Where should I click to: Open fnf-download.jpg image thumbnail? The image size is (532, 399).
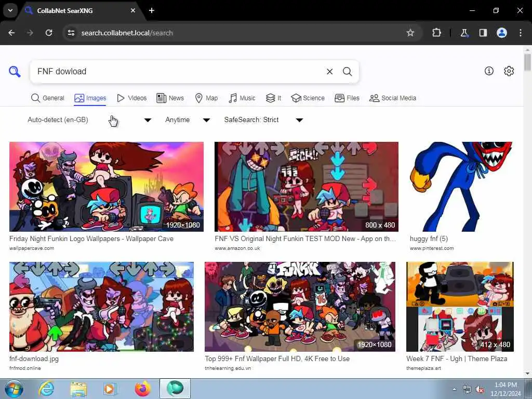(x=101, y=307)
